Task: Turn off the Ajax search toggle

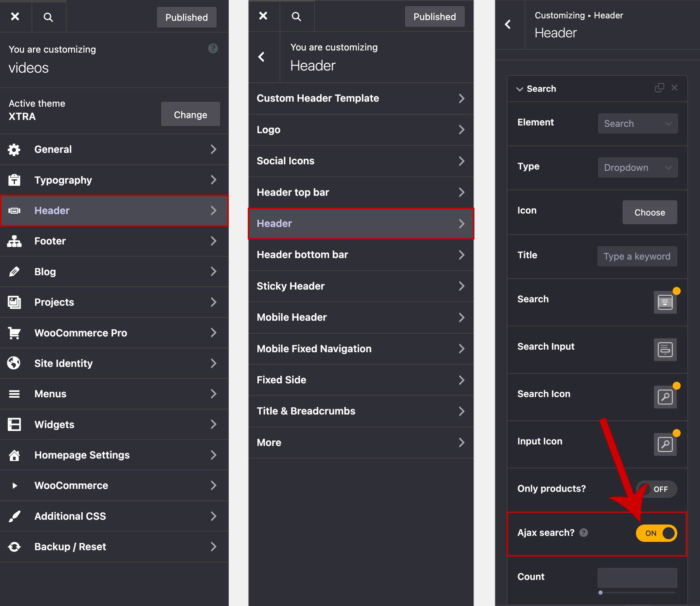Action: [x=656, y=533]
